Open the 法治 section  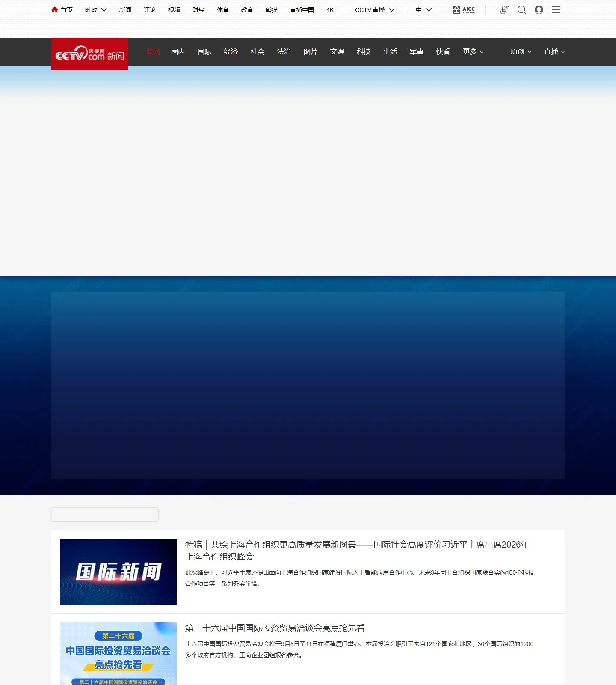click(284, 52)
